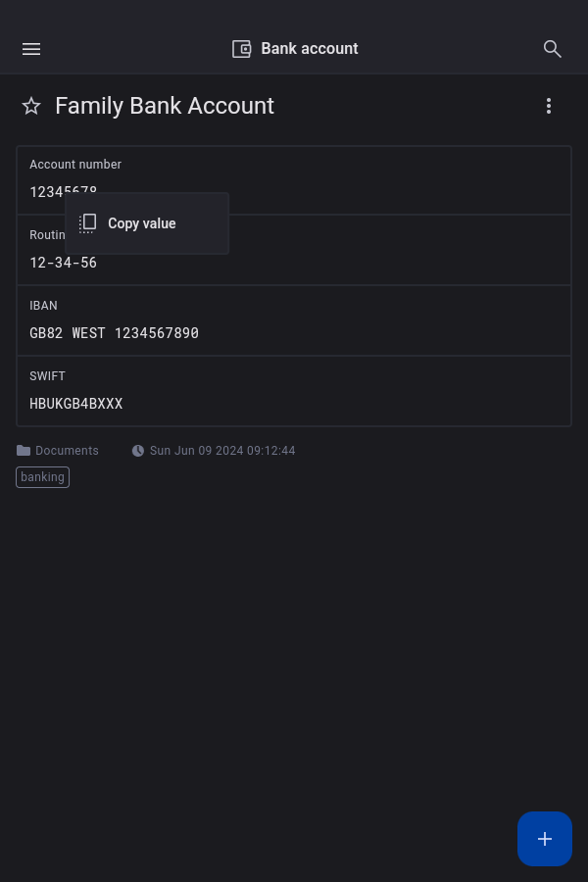588x882 pixels.
Task: Click the Family Bank Account title
Action: (x=165, y=106)
